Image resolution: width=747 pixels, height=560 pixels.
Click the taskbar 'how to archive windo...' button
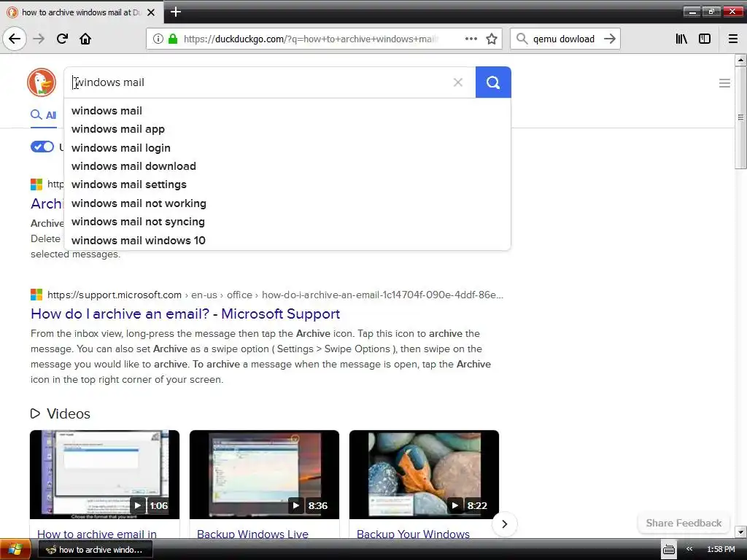[x=95, y=550]
